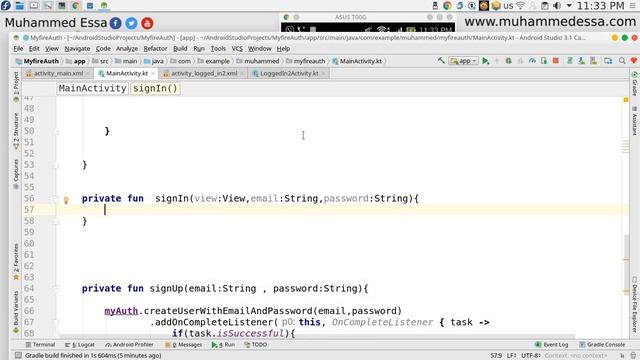Click Attach debugger to Android process icon
The width and height of the screenshot is (640, 360).
(x=544, y=61)
